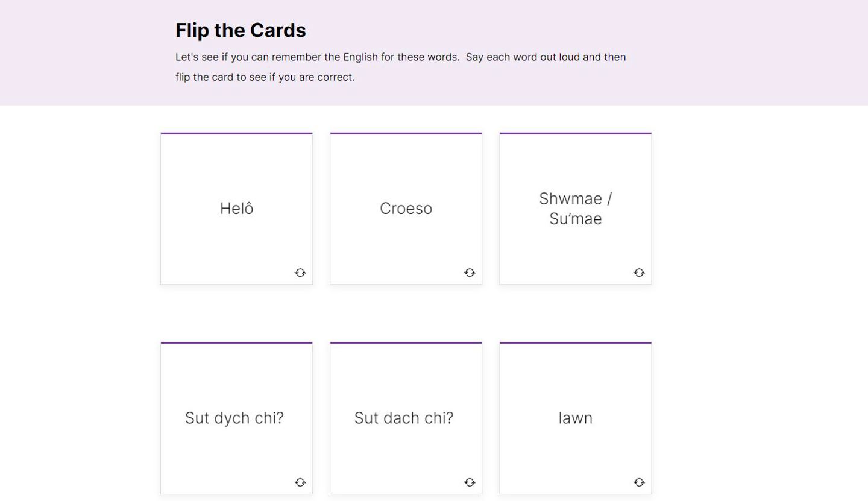The height and width of the screenshot is (501, 868).
Task: Click the purple top border of Helô card
Action: coord(236,133)
